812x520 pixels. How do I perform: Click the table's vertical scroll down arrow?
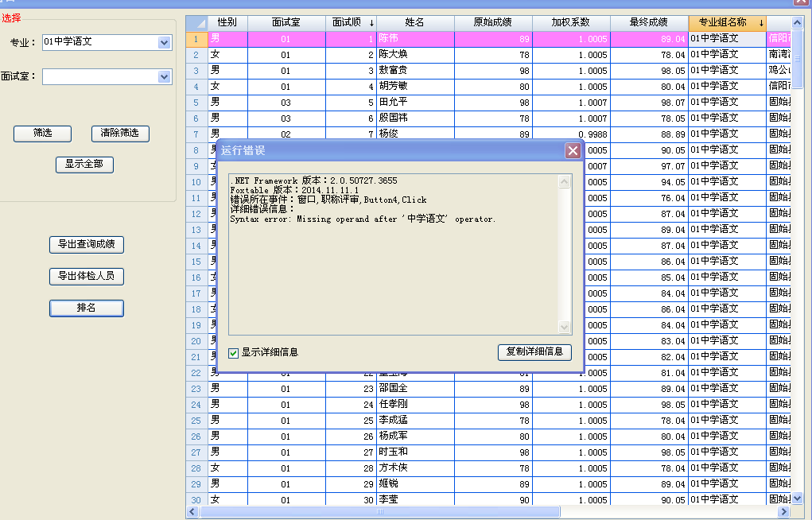[798, 499]
